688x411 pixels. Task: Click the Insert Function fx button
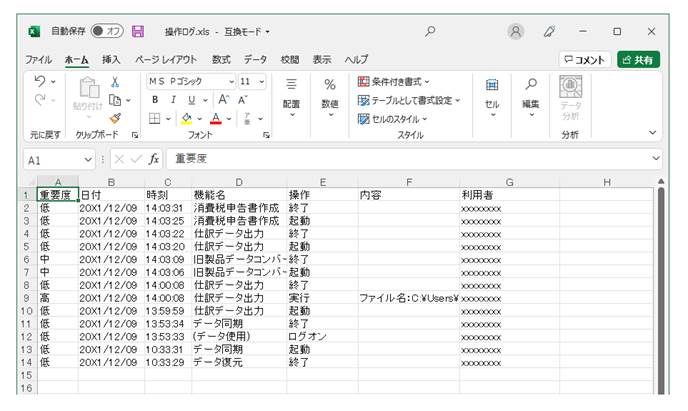[153, 159]
